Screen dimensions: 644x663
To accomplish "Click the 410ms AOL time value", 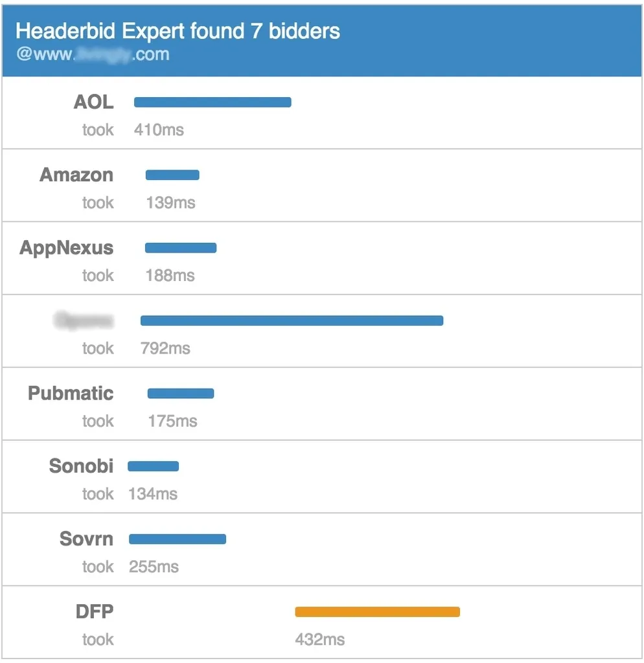I will [159, 130].
